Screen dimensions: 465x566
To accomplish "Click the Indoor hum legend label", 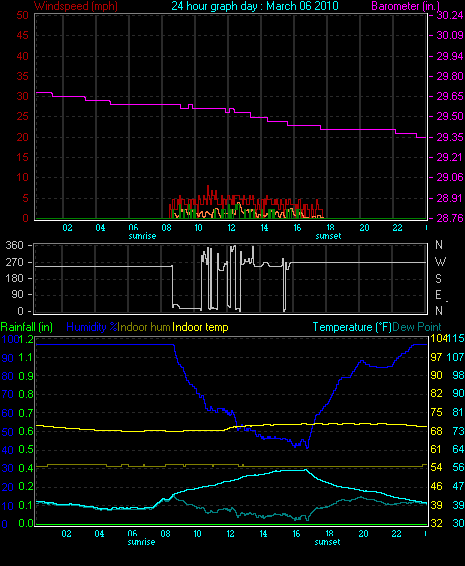I will [x=144, y=327].
